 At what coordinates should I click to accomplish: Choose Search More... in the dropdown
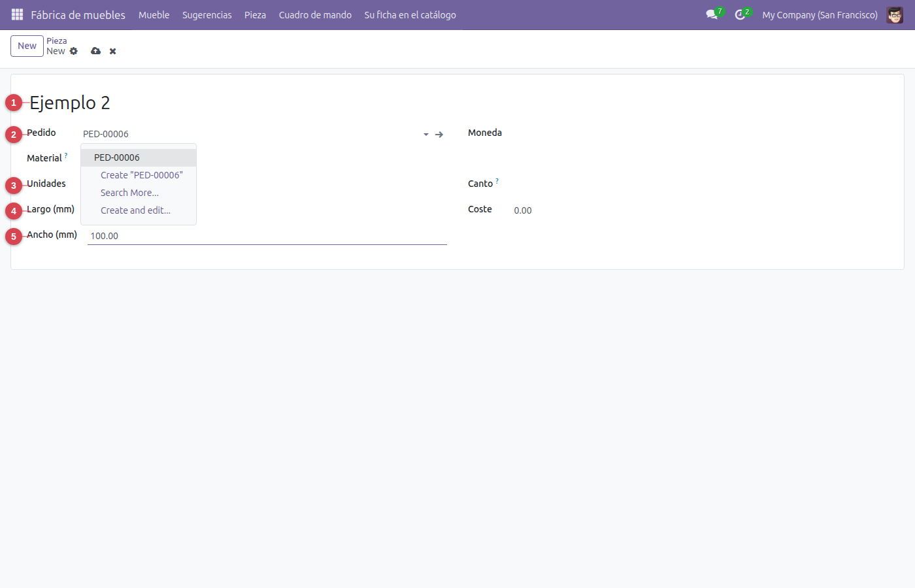coord(139,193)
